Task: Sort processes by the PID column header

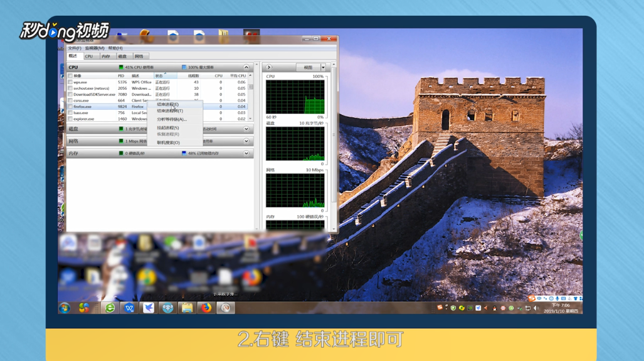Action: point(121,76)
